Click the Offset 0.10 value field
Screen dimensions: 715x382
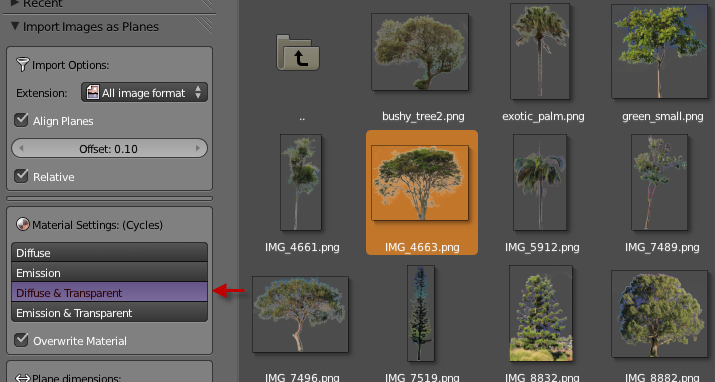pos(109,149)
